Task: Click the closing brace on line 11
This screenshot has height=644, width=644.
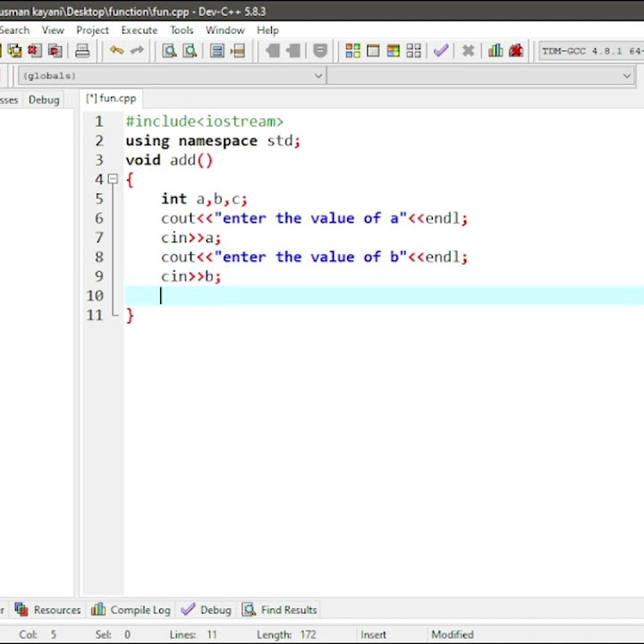Action: coord(130,316)
